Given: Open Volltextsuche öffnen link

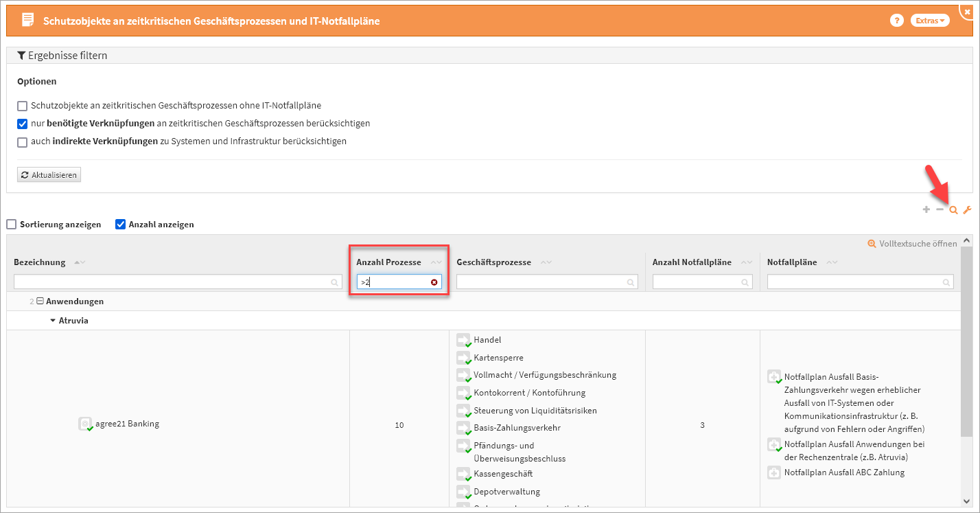Looking at the screenshot, I should (x=913, y=244).
